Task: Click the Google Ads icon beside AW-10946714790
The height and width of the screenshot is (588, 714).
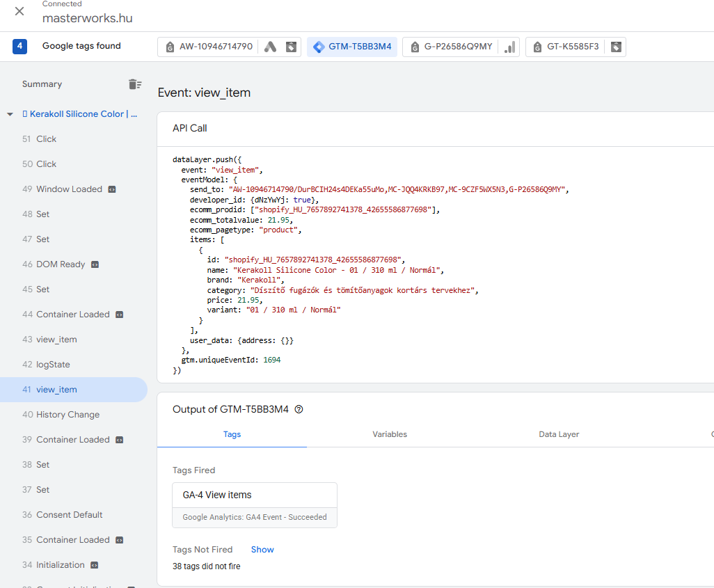Action: (x=271, y=47)
